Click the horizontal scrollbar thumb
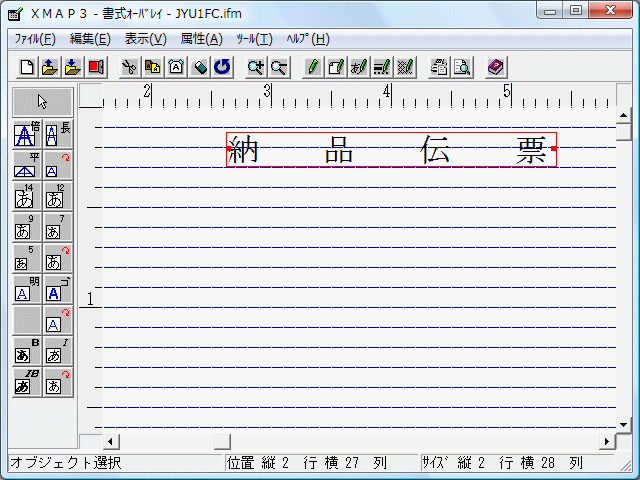Screen dimensions: 640x480 tap(222, 441)
